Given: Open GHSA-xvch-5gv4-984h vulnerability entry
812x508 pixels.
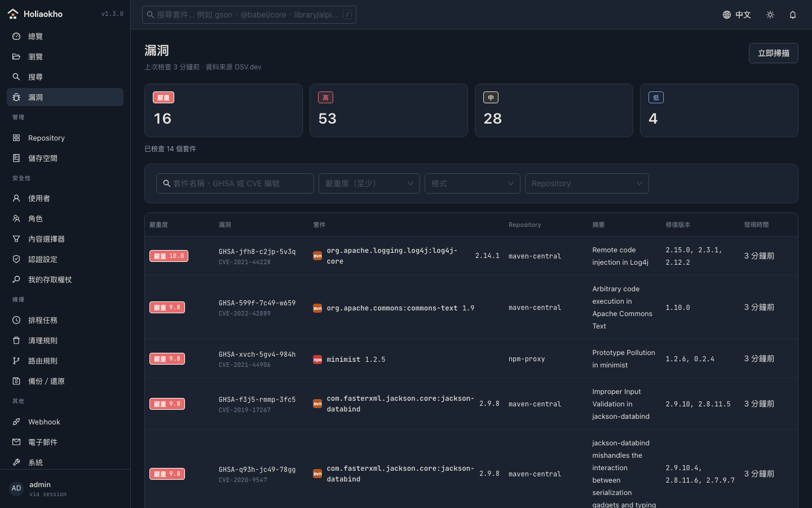Looking at the screenshot, I should [x=257, y=354].
